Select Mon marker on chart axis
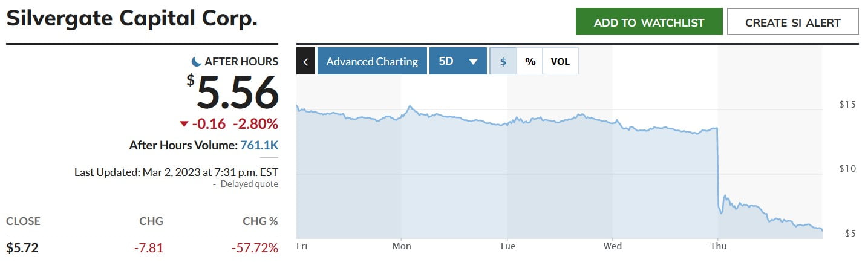The width and height of the screenshot is (868, 262). click(x=402, y=246)
